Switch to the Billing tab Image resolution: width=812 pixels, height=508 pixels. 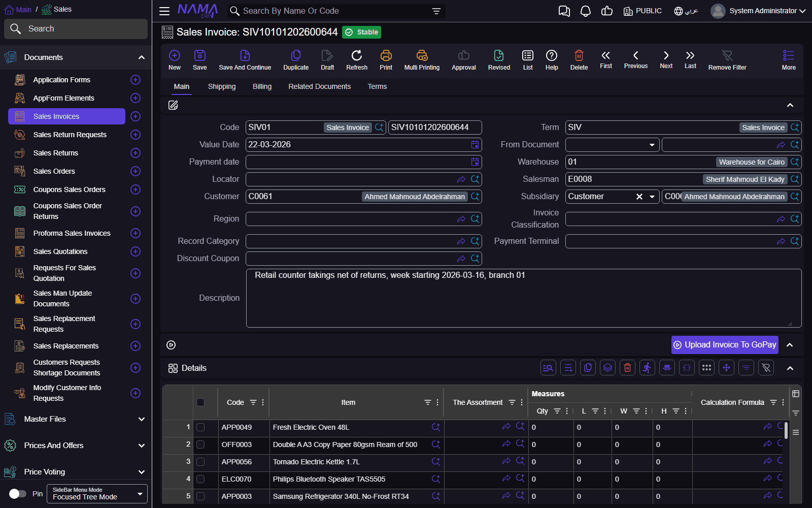point(262,86)
